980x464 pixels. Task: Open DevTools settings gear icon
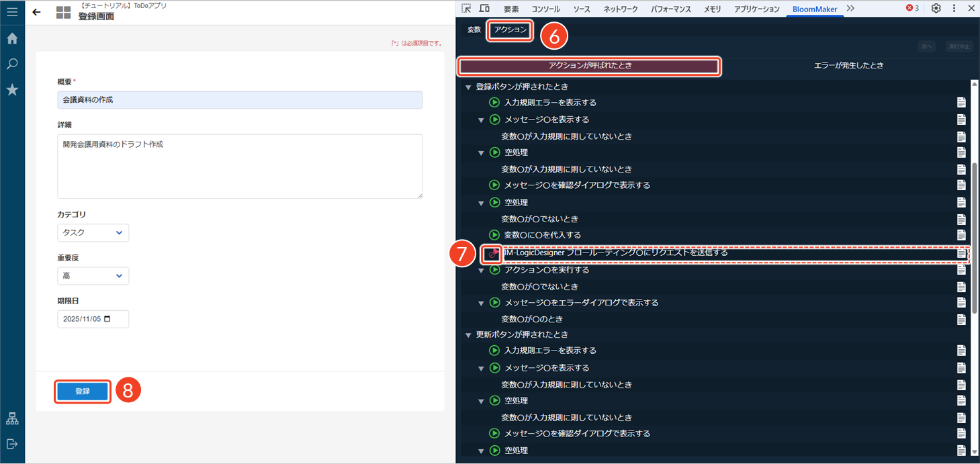[x=936, y=9]
